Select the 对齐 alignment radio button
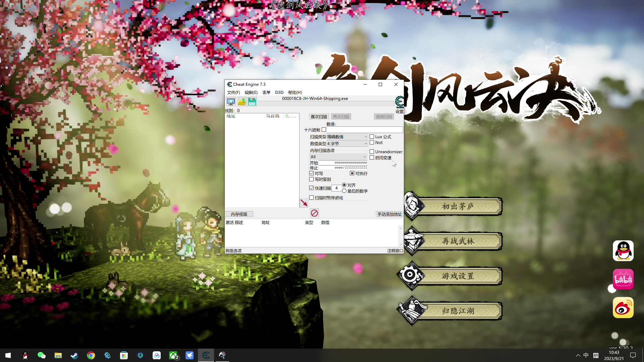This screenshot has width=644, height=362. (344, 185)
